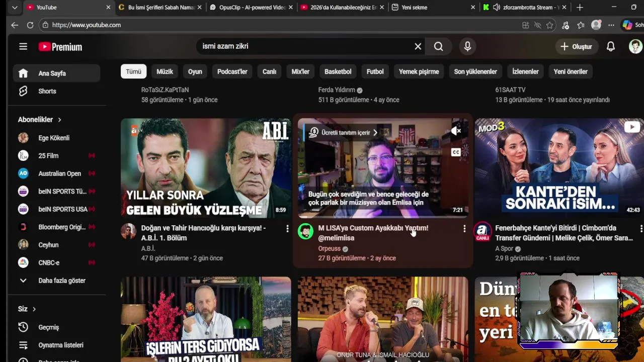This screenshot has width=644, height=362.
Task: Select the Tümü filter chip
Action: [x=133, y=71]
